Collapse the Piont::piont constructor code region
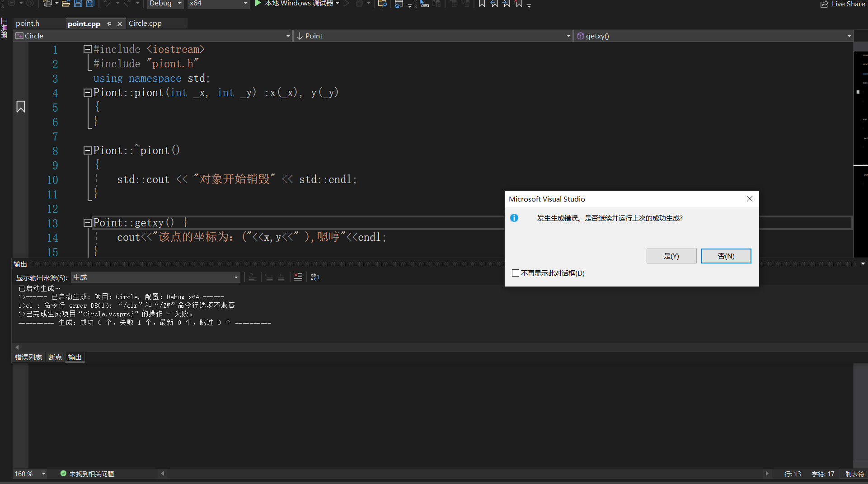 pos(87,93)
